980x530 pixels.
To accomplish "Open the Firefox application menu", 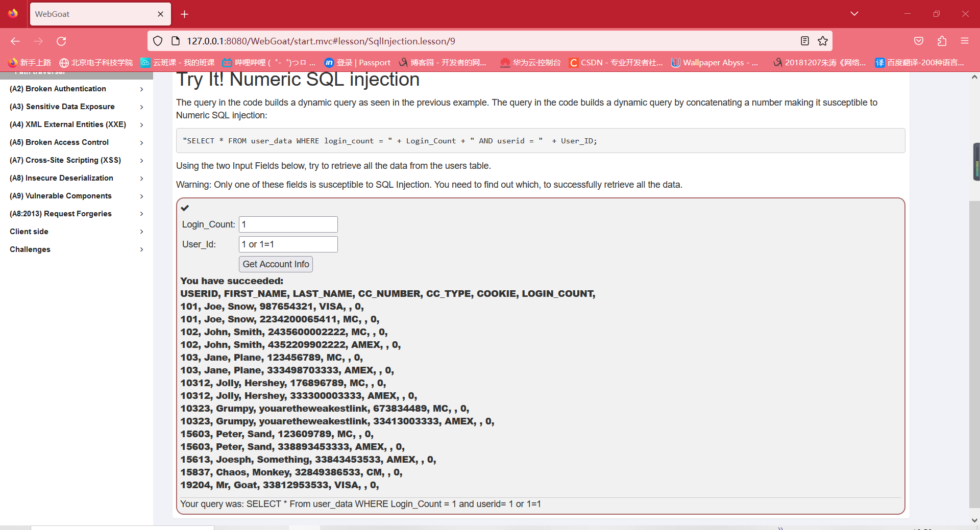I will tap(965, 41).
